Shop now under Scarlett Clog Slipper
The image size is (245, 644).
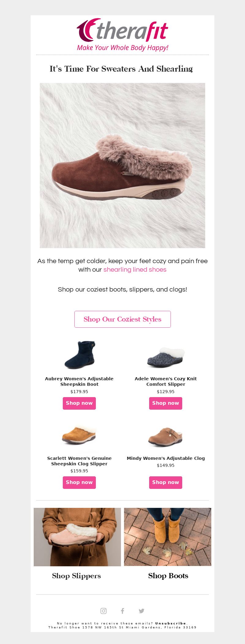[79, 482]
